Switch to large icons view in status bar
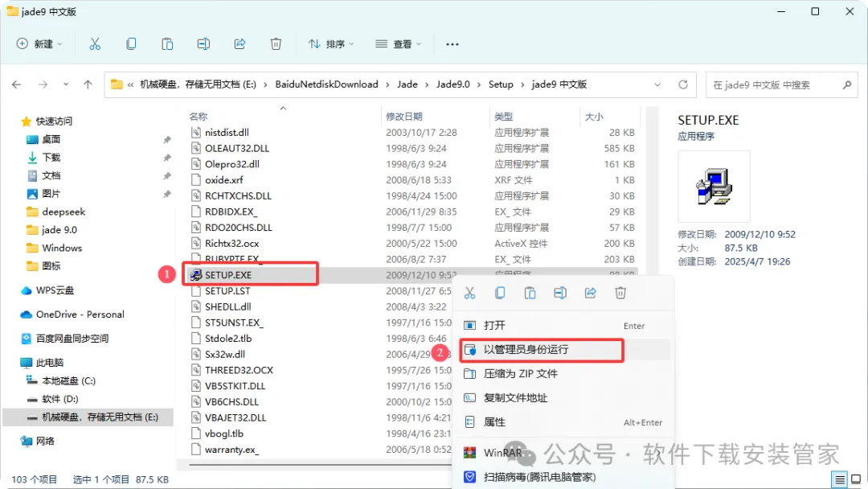The image size is (868, 489). coord(856,479)
